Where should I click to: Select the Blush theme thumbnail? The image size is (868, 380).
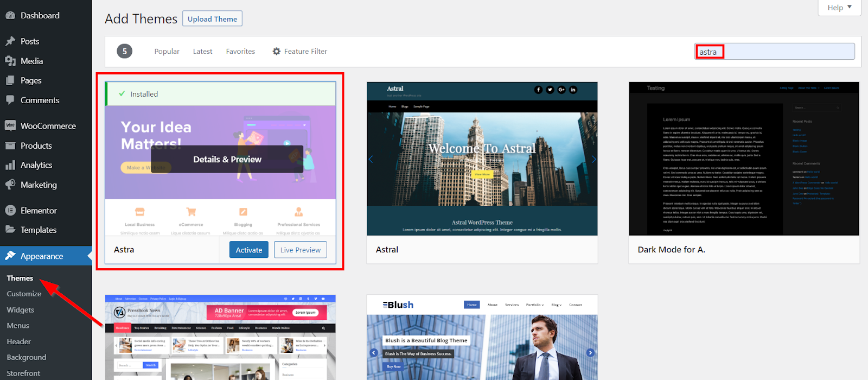point(482,337)
